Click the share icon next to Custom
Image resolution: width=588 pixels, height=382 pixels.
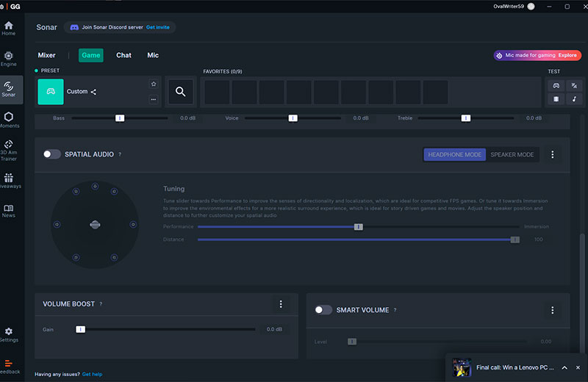(x=93, y=92)
